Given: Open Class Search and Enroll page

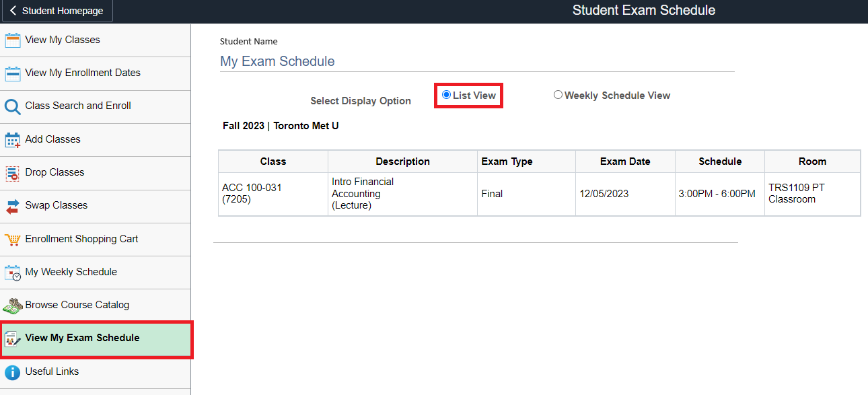Looking at the screenshot, I should click(78, 106).
